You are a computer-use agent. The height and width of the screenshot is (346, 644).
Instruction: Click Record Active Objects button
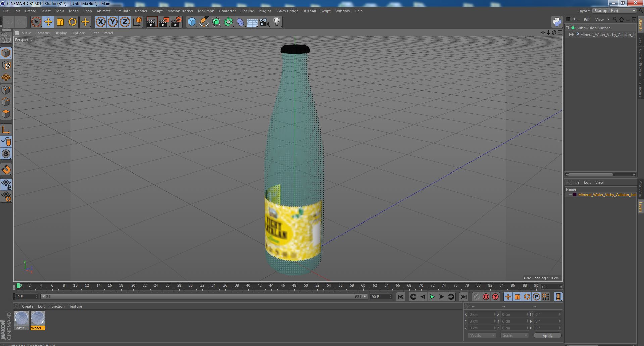[476, 297]
